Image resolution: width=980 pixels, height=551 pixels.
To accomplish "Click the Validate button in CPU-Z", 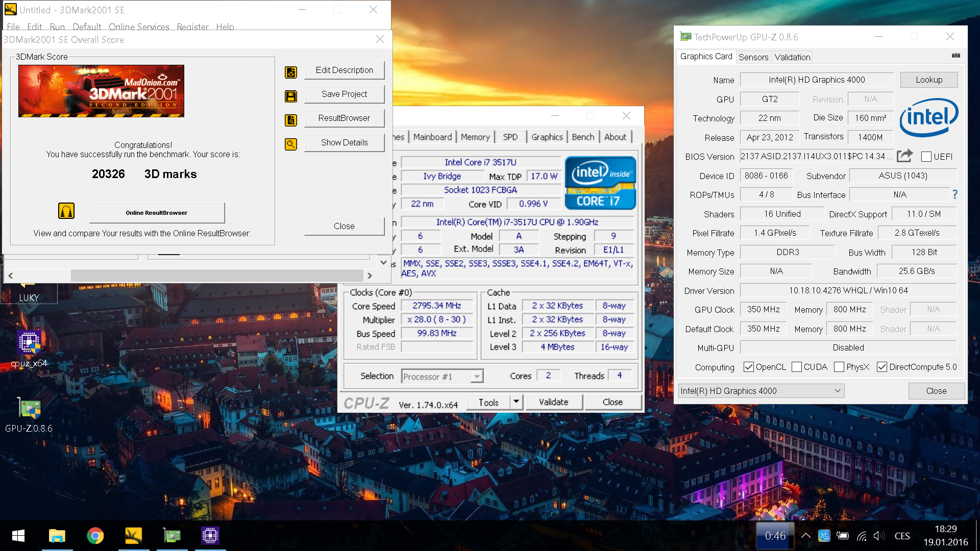I will click(x=553, y=402).
